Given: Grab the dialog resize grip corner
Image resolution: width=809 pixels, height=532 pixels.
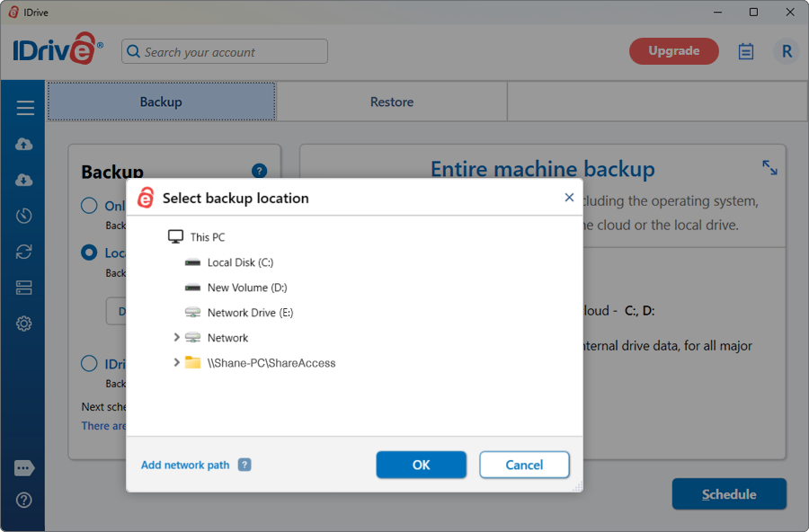Looking at the screenshot, I should pos(578,486).
